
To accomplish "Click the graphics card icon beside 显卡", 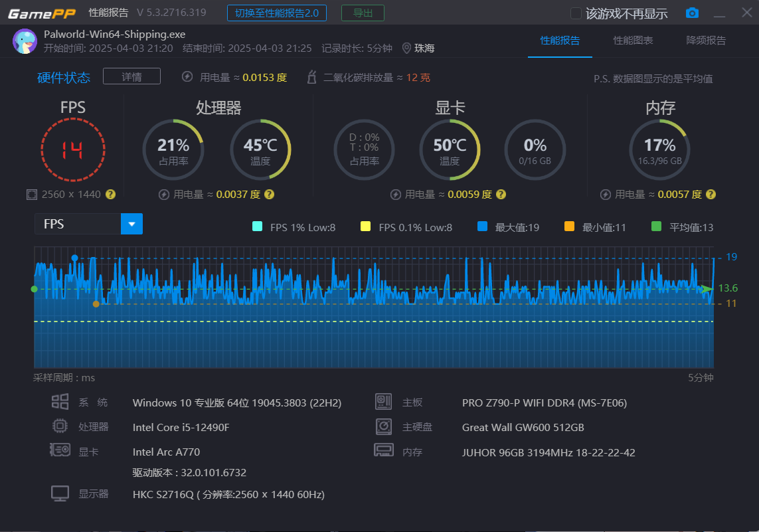I will (x=60, y=450).
